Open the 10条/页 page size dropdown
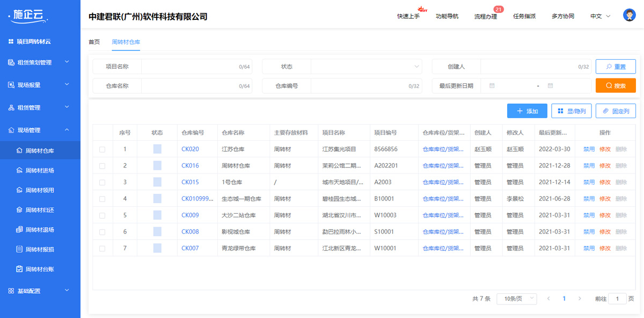Screen dimensions: 644x318 pos(516,299)
